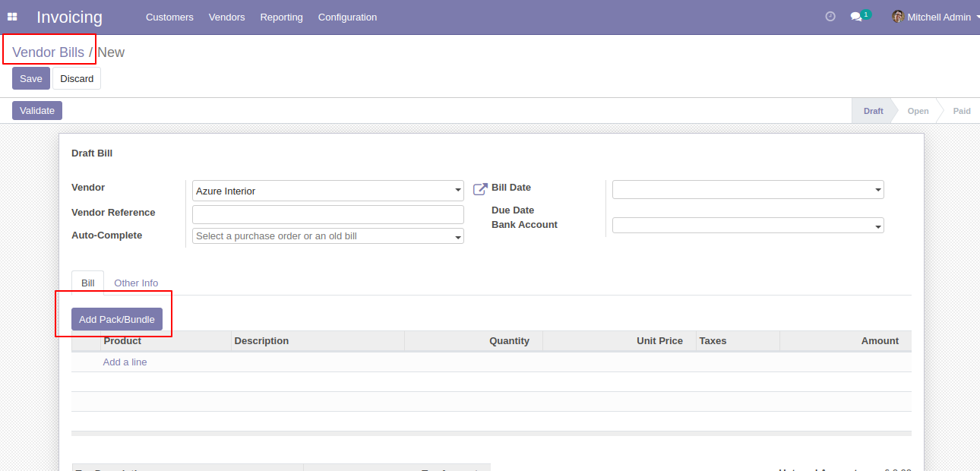Open vendor external link icon

coord(480,188)
